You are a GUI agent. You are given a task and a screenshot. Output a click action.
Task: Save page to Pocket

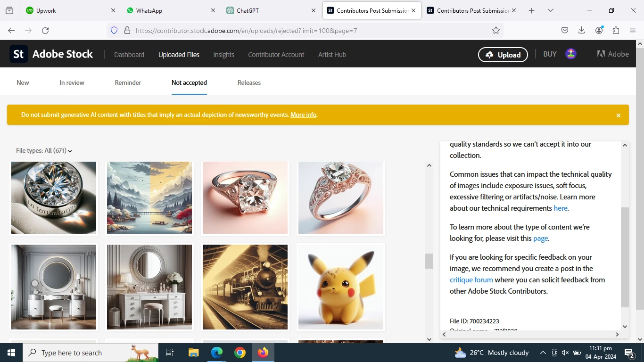pyautogui.click(x=565, y=31)
